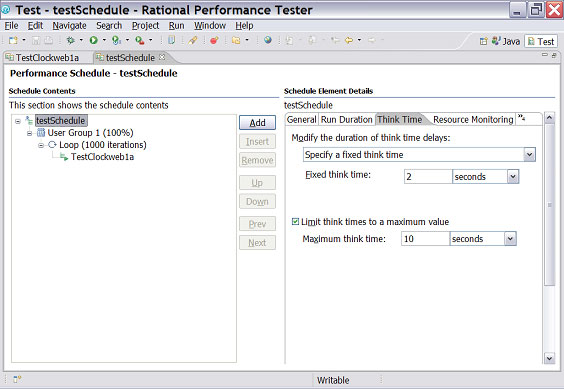Click the Debug bug icon

point(70,40)
